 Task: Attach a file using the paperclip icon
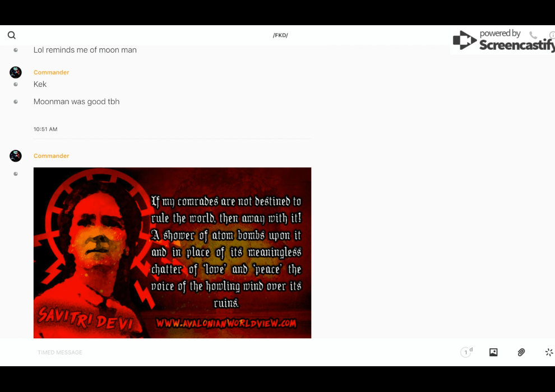click(521, 352)
